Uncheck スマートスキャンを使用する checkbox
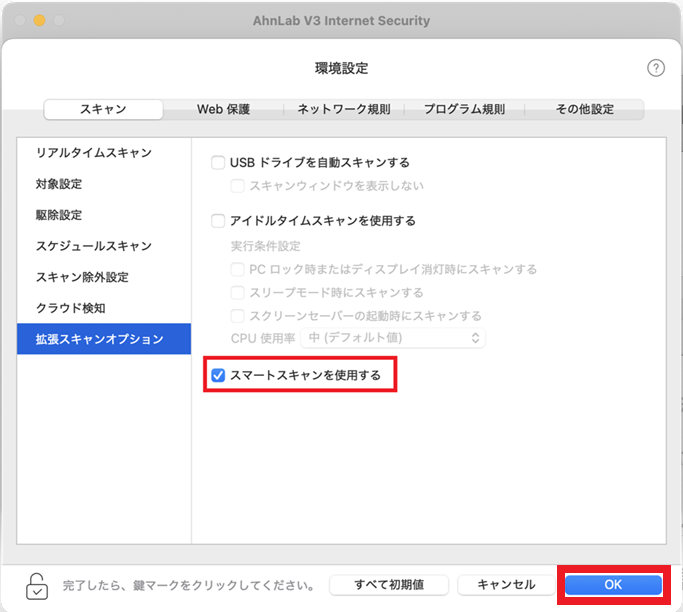Screen dimensions: 683x612 coord(218,375)
